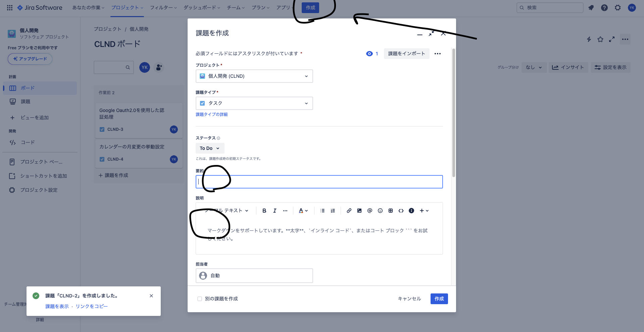Open the created issue via 課題を表示 link

click(x=56, y=306)
